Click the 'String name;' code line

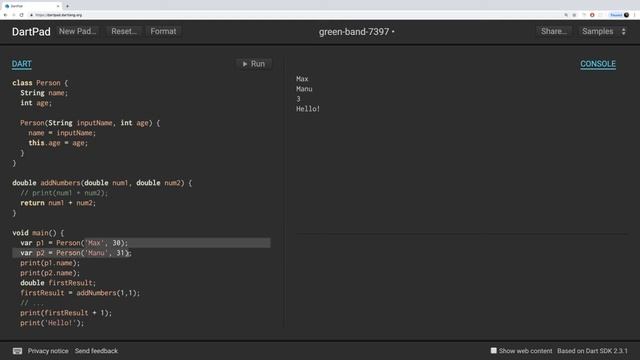click(x=44, y=93)
